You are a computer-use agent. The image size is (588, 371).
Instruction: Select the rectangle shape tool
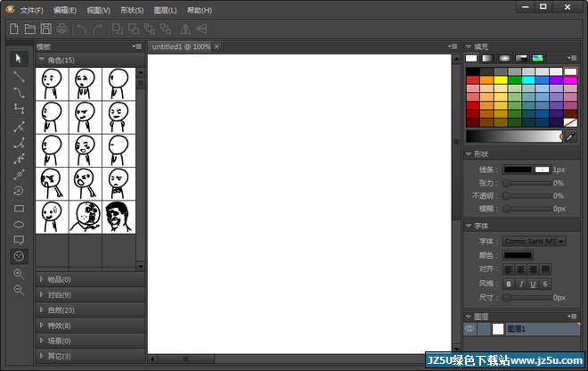pos(19,209)
